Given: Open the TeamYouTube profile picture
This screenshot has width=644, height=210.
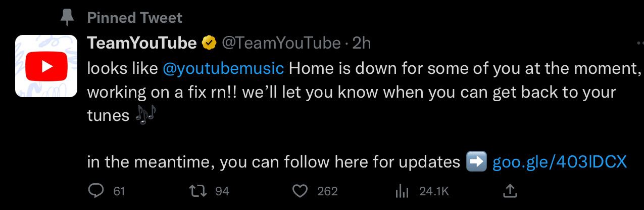Looking at the screenshot, I should (46, 66).
